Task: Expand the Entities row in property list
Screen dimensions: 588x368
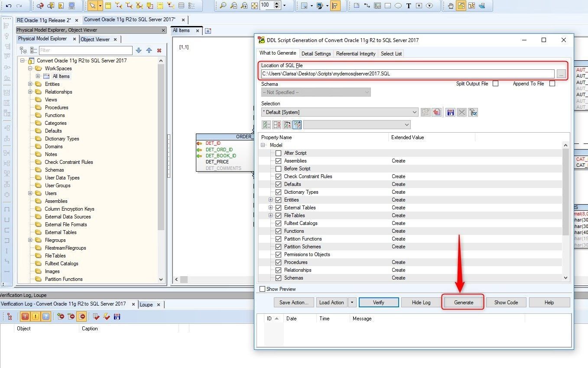Action: [271, 200]
